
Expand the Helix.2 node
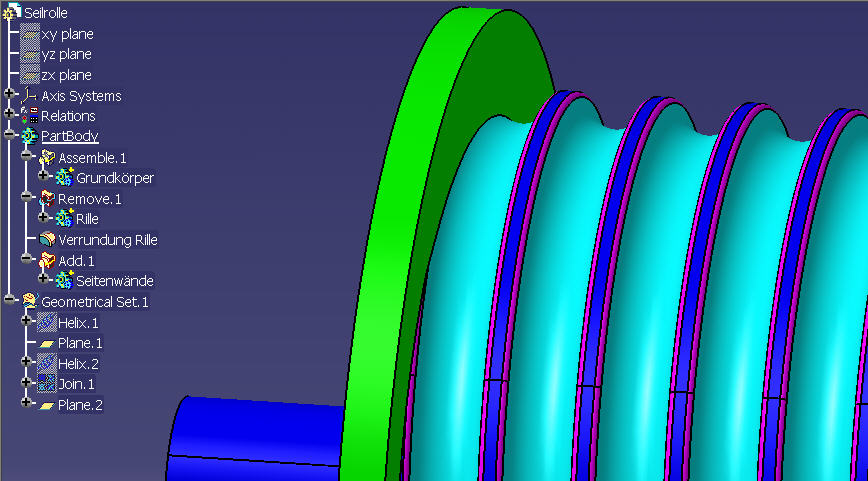tap(26, 362)
